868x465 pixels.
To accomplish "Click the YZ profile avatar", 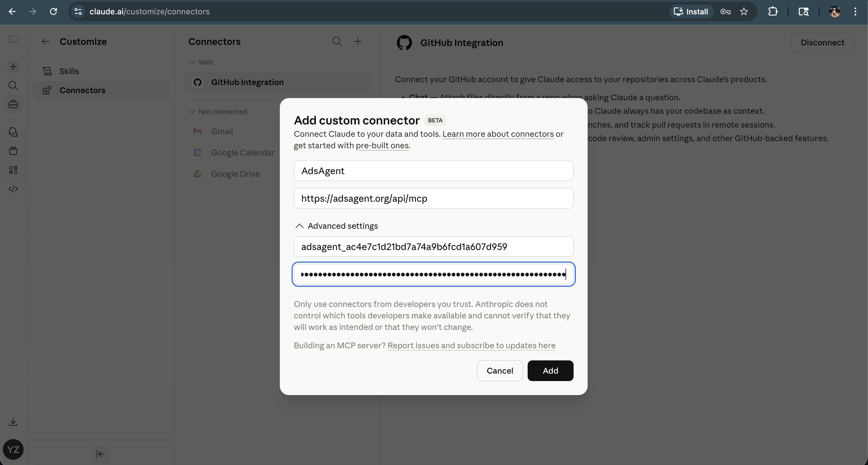I will (x=13, y=449).
